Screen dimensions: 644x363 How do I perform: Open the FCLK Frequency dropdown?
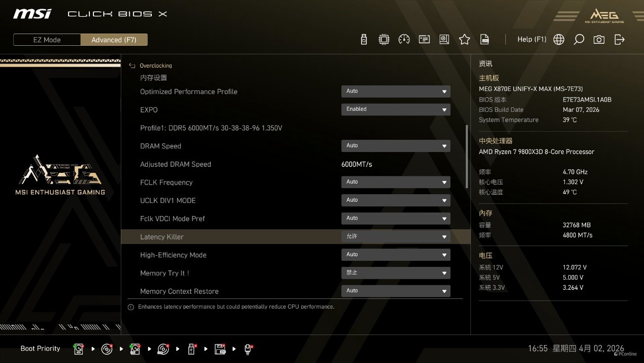coord(396,182)
